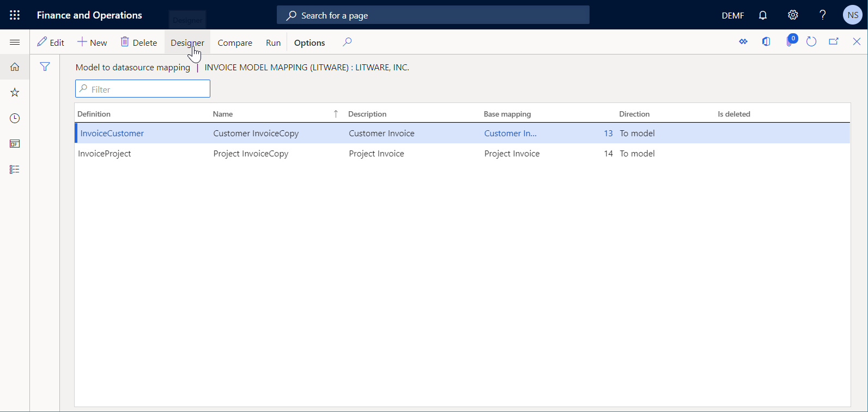Click the base mapping number 14 cell
868x412 pixels.
pos(608,154)
